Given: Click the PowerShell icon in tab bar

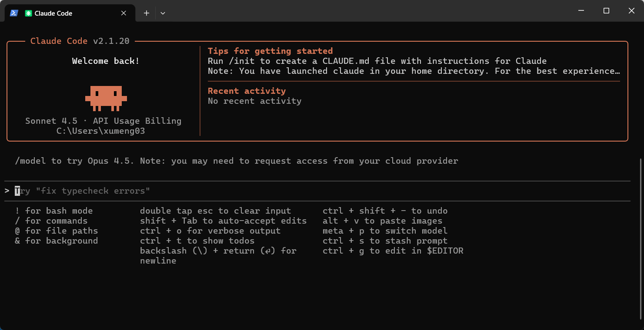Looking at the screenshot, I should pyautogui.click(x=14, y=13).
